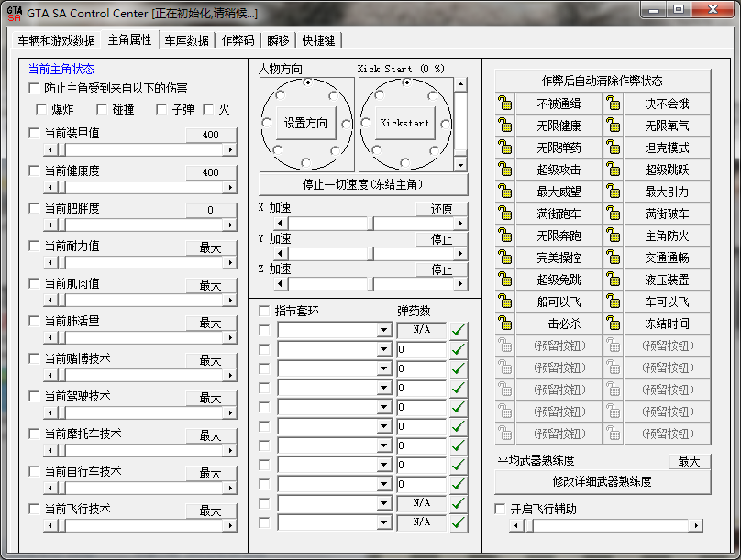Viewport: 741px width, 560px height.
Task: Click 停止 button for Z 加速
Action: point(441,269)
